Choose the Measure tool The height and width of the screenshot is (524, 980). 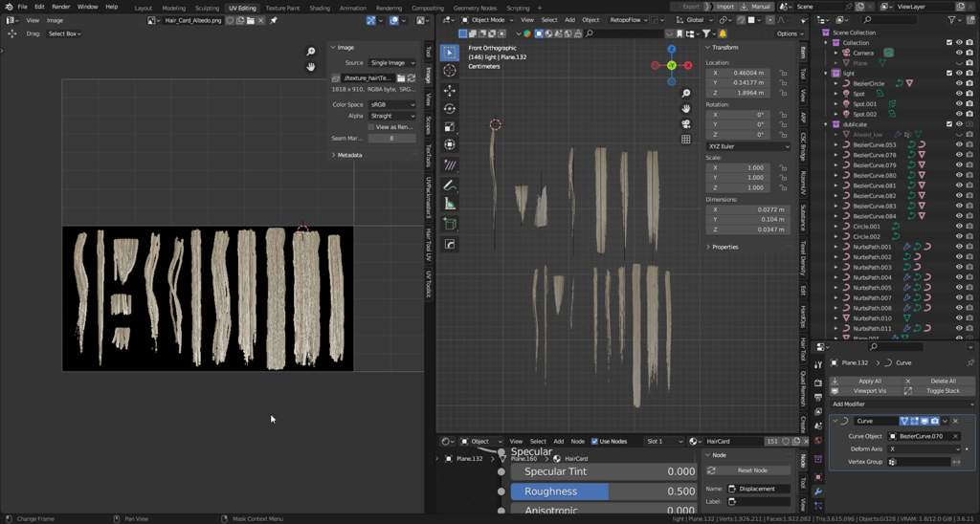pos(450,204)
